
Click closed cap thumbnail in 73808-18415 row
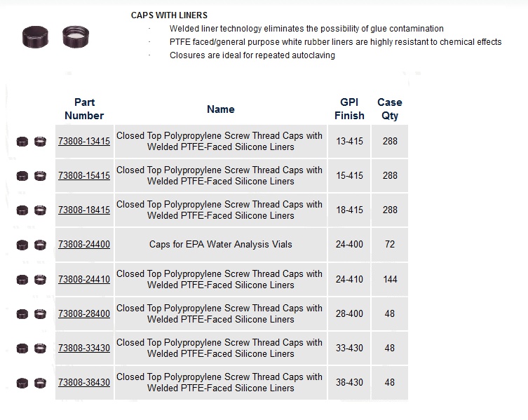[x=22, y=210]
